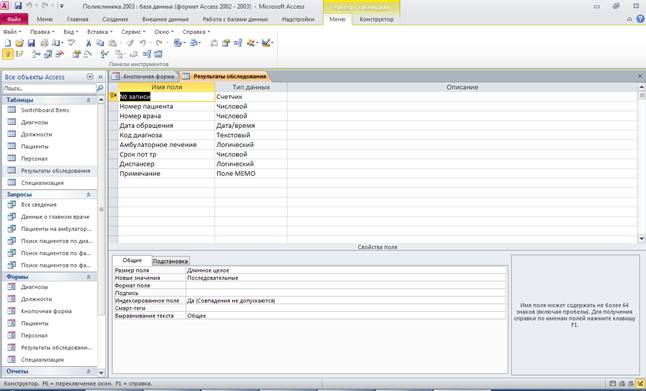Switch to the Внешние данные ribbon tab
This screenshot has height=391, width=646.
coord(165,19)
